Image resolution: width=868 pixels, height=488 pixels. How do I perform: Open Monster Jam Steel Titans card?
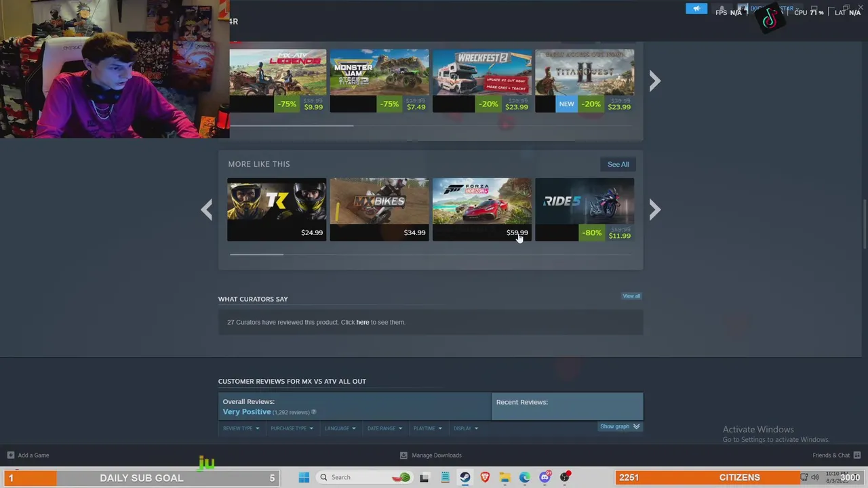(x=379, y=81)
